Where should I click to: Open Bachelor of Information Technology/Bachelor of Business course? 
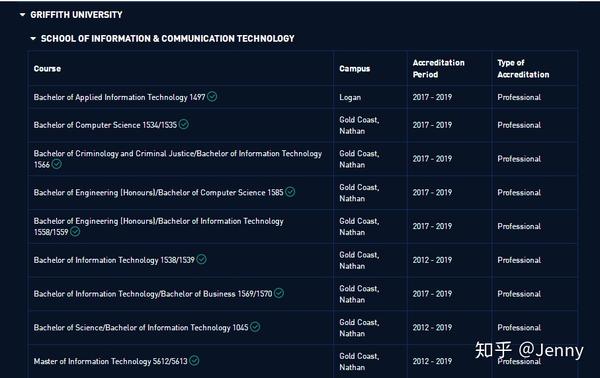point(153,294)
